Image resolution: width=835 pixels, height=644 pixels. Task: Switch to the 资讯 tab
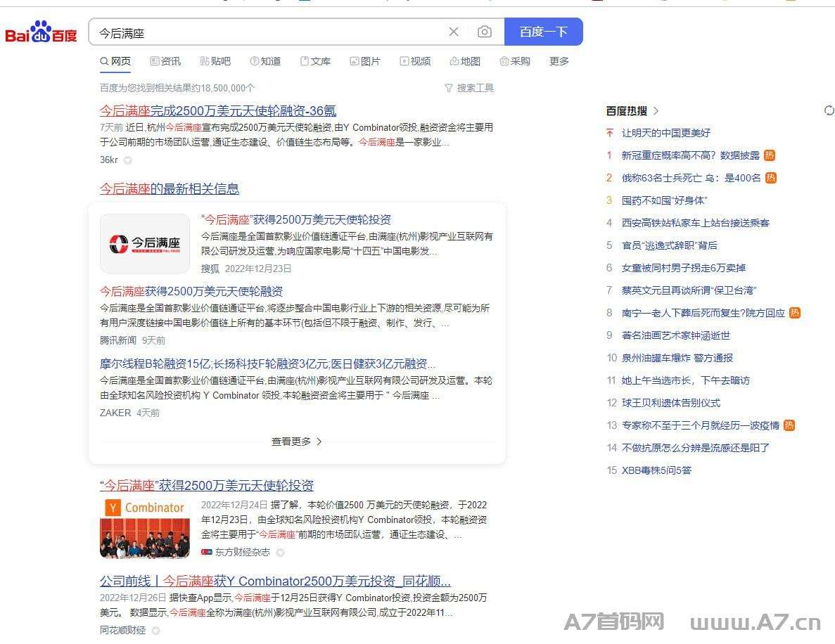[165, 62]
